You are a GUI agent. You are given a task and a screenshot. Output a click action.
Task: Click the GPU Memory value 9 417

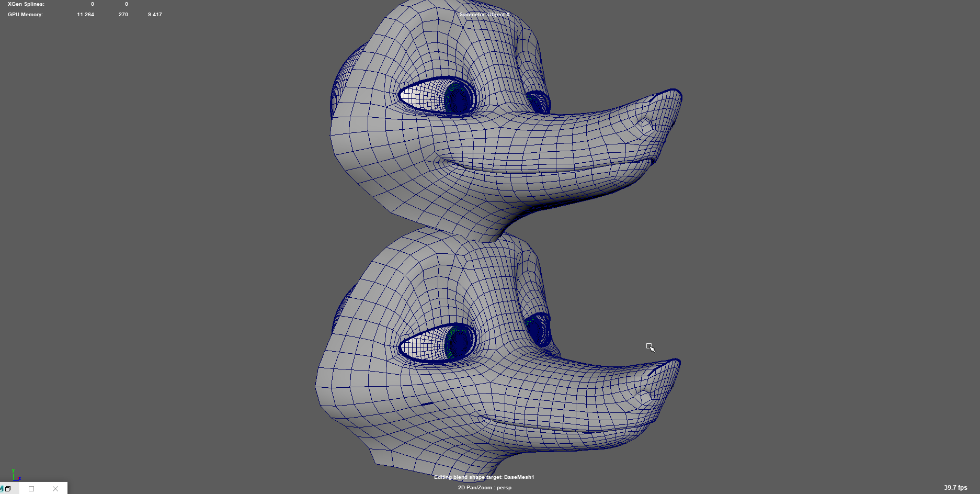155,15
